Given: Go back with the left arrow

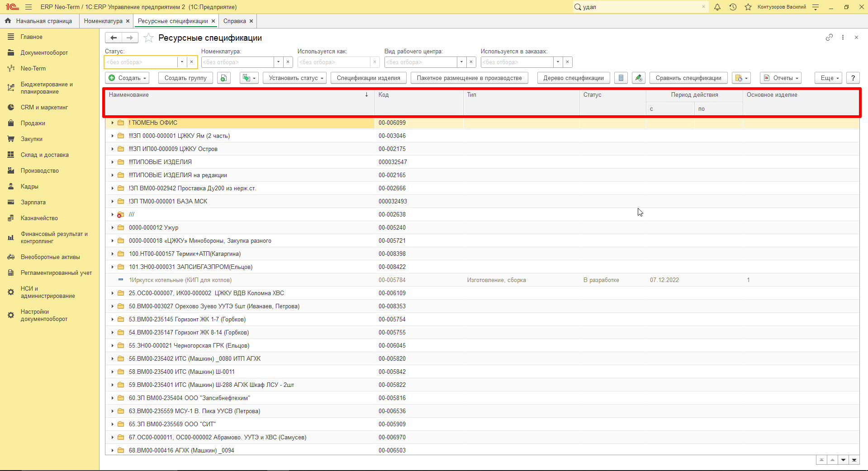Looking at the screenshot, I should click(x=114, y=38).
